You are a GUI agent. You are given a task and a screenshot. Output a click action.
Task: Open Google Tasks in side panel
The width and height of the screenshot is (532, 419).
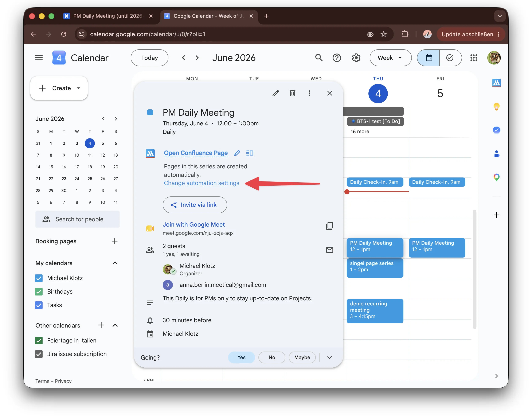tap(496, 130)
